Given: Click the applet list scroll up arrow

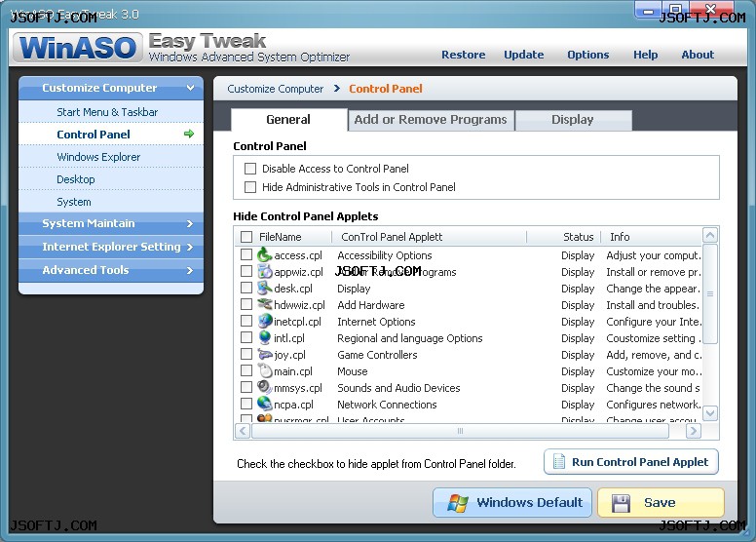Looking at the screenshot, I should [x=710, y=236].
